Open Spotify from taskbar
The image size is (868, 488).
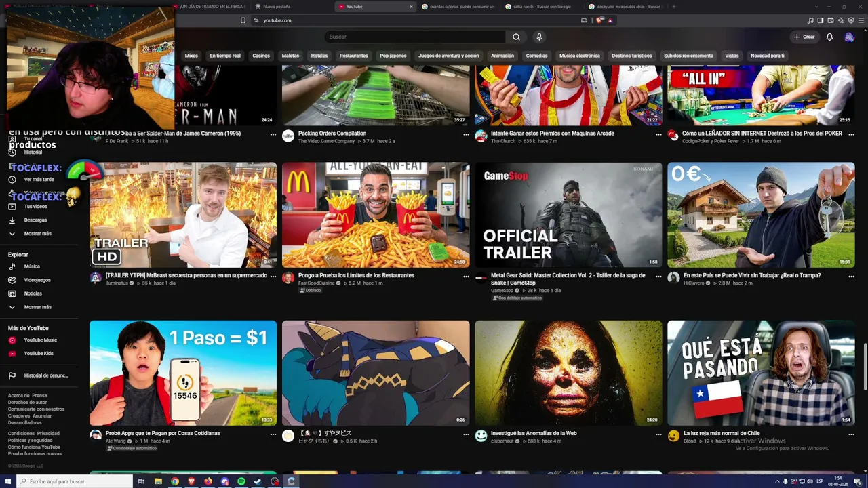[241, 481]
